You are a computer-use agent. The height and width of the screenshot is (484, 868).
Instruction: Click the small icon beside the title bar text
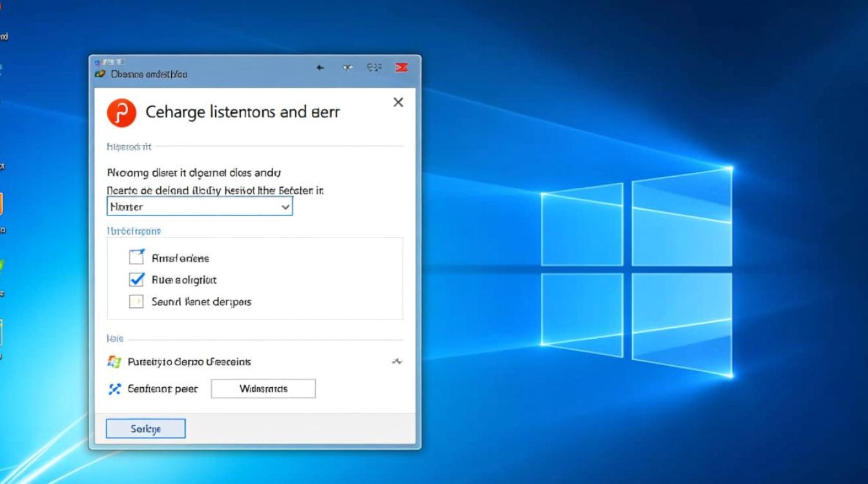pos(100,74)
